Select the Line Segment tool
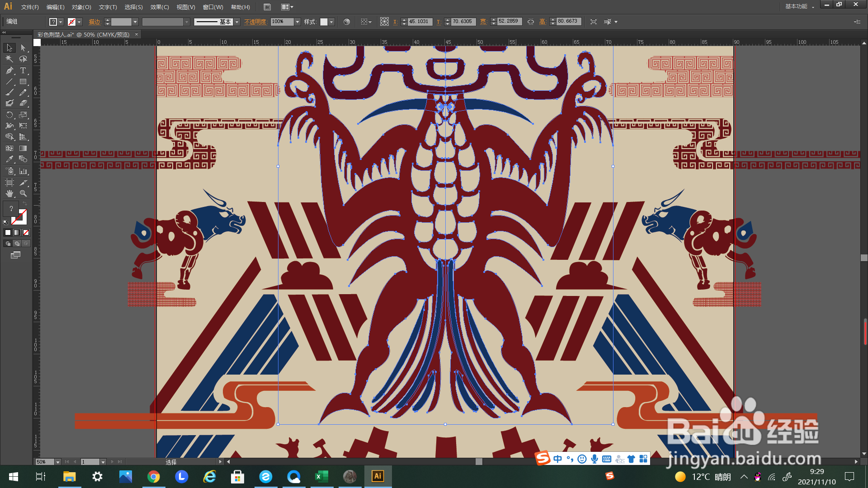This screenshot has width=868, height=488. coord(9,82)
